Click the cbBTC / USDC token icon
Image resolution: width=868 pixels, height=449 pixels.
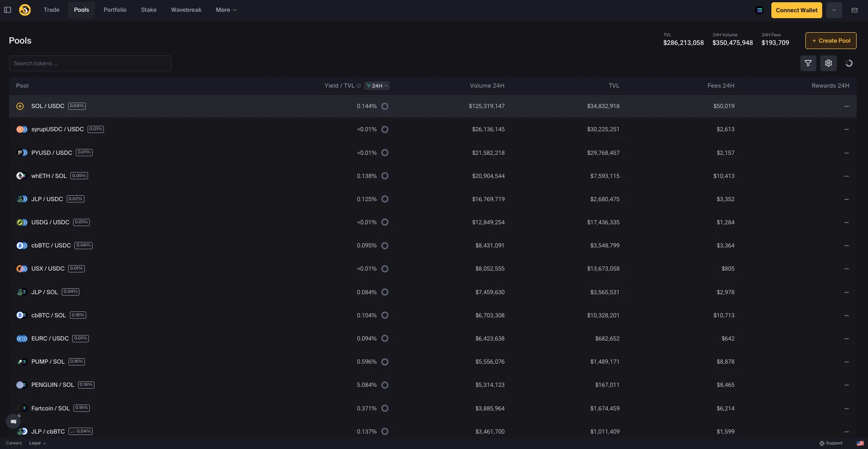coord(22,246)
